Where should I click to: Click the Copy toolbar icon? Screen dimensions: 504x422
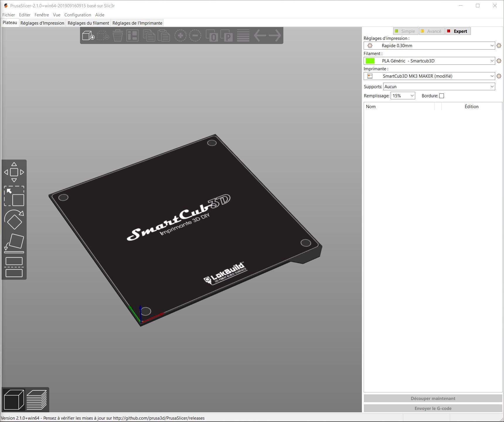pyautogui.click(x=149, y=36)
